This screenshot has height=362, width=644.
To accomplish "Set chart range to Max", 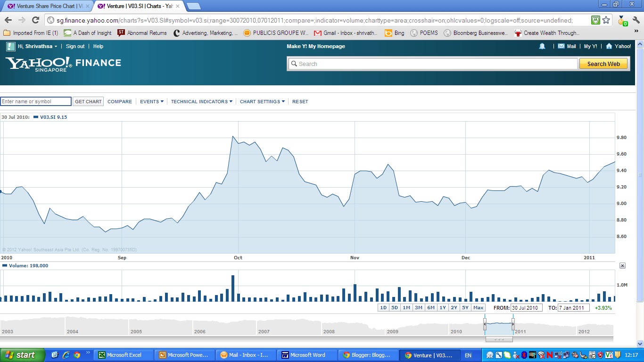I will tap(478, 308).
